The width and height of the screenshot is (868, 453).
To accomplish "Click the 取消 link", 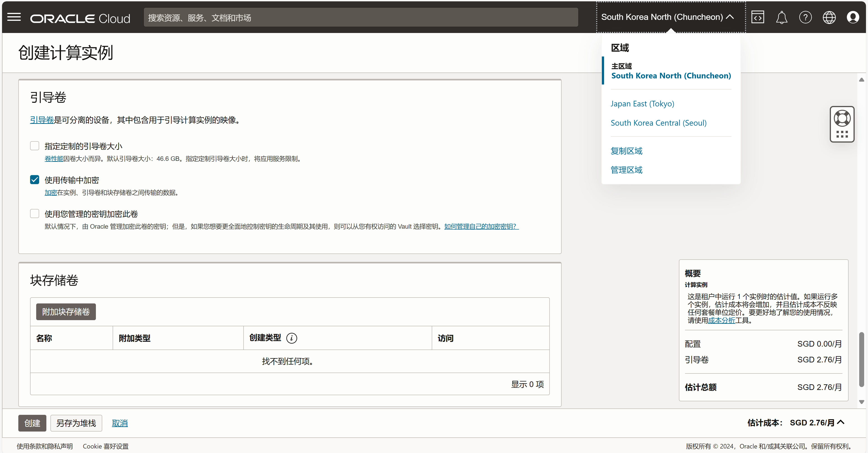I will click(x=120, y=423).
